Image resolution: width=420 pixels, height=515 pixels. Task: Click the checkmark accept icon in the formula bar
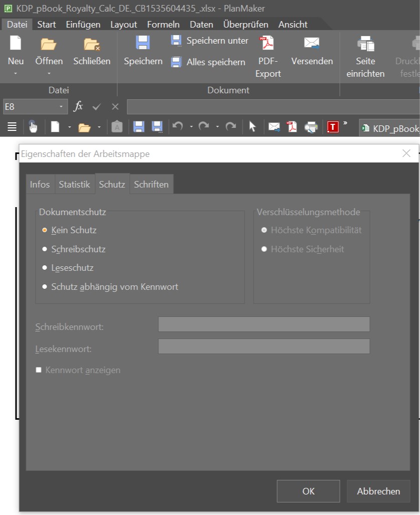pyautogui.click(x=97, y=107)
